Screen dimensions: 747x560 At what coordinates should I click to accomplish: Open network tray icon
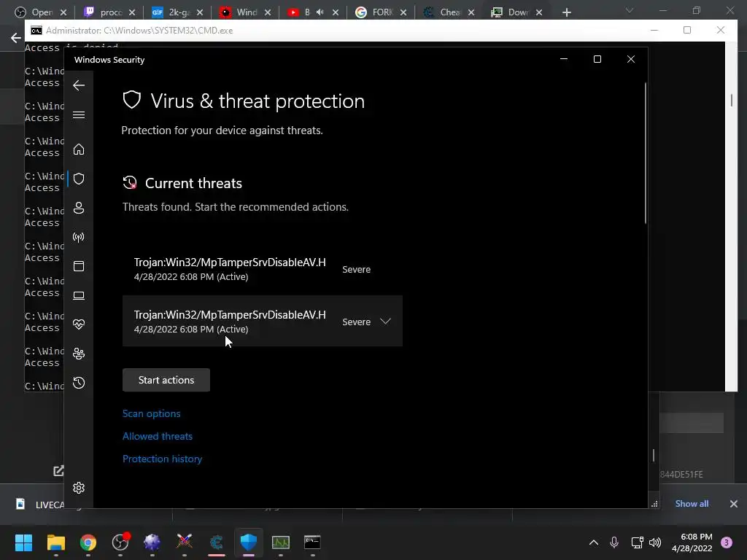pyautogui.click(x=637, y=542)
